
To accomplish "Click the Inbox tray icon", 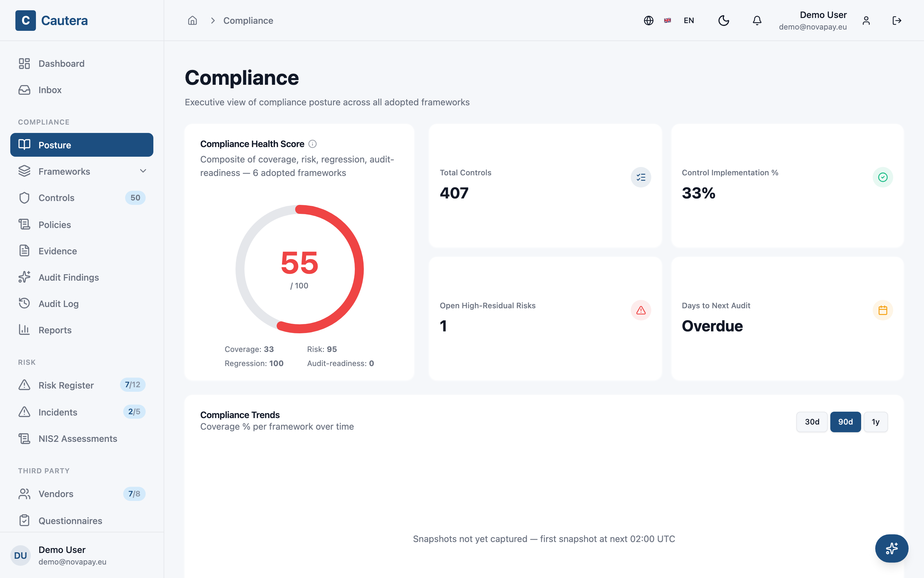I will pos(24,90).
